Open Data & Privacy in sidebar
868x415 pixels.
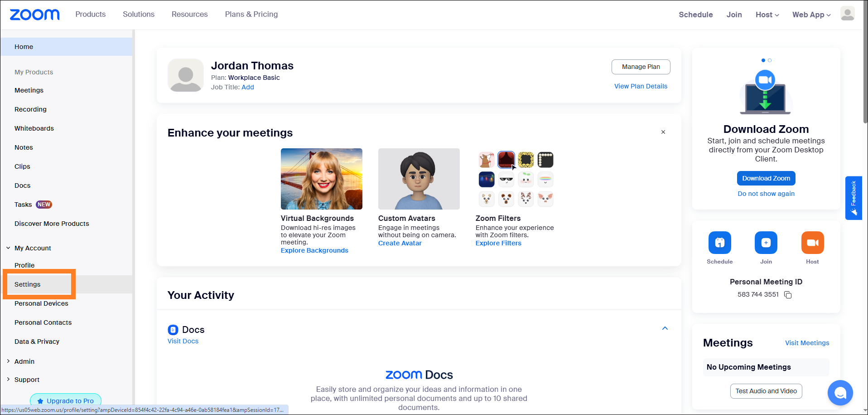click(x=37, y=342)
